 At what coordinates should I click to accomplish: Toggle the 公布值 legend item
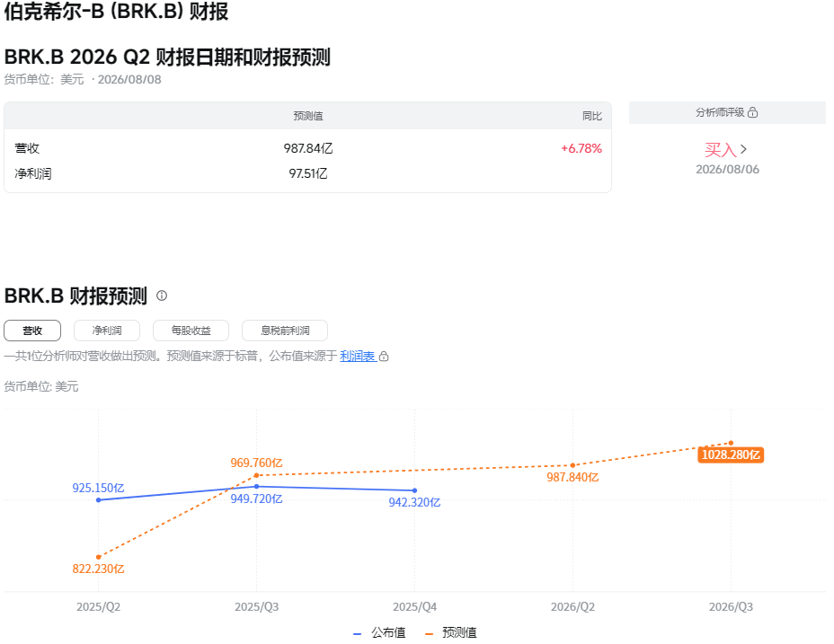pos(379,633)
